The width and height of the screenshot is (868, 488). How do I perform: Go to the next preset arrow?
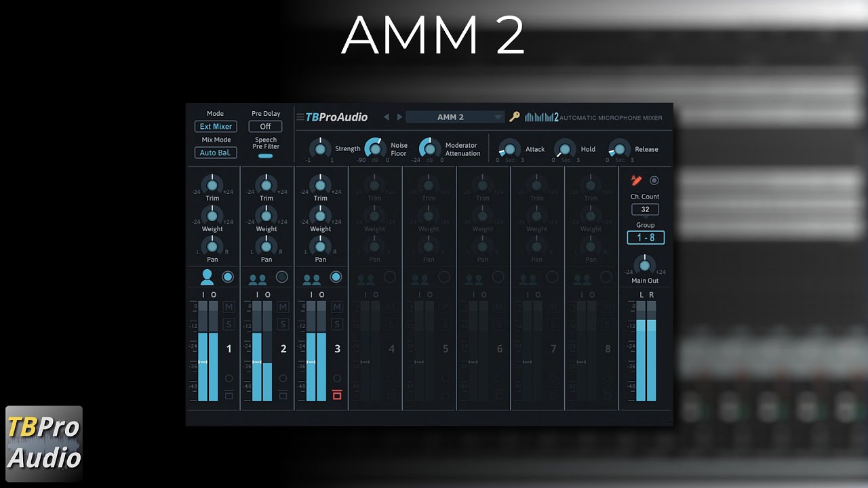point(399,117)
